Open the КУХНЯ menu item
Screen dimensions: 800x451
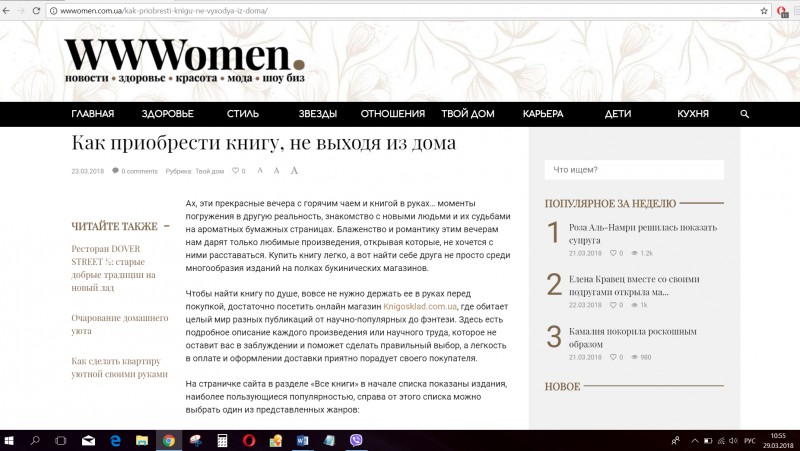click(693, 114)
